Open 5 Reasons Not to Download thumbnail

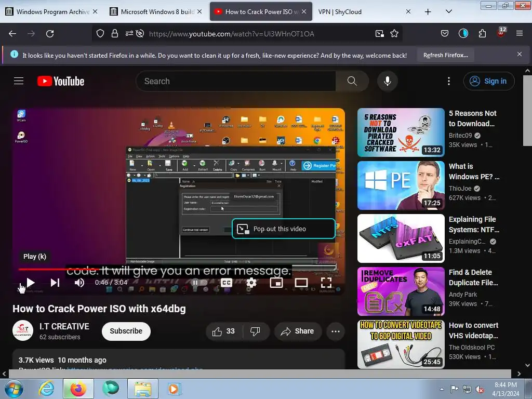click(401, 132)
